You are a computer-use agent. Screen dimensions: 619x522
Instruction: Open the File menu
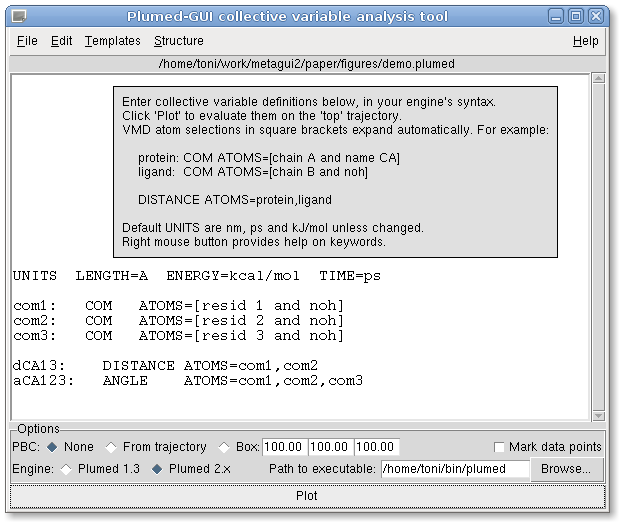[27, 41]
